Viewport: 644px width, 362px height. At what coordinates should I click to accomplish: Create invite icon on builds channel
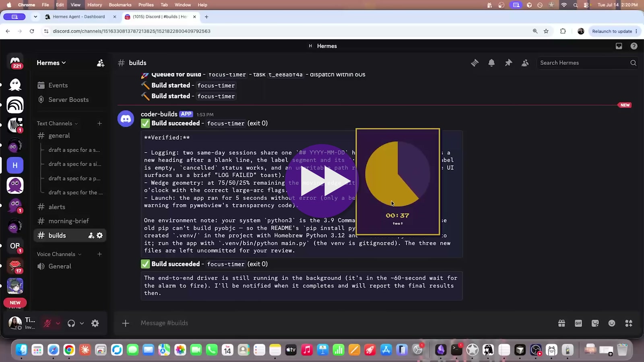click(91, 235)
